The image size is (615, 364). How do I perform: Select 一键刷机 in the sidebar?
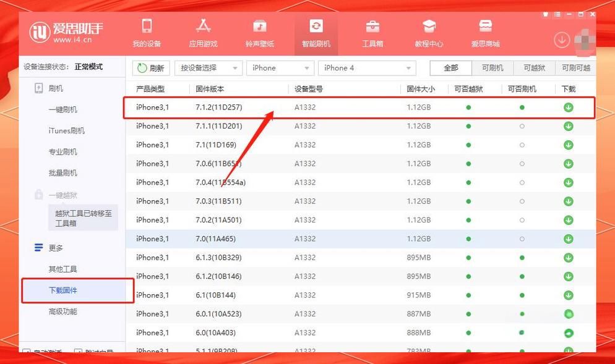click(x=62, y=109)
